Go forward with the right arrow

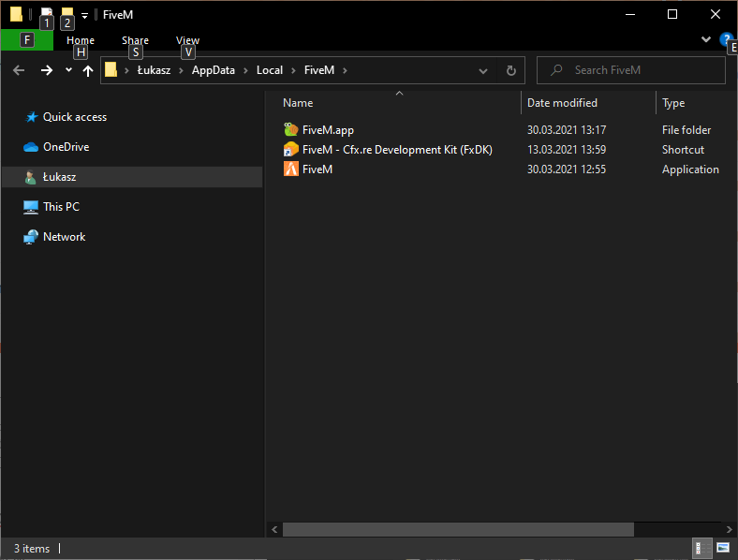tap(47, 70)
